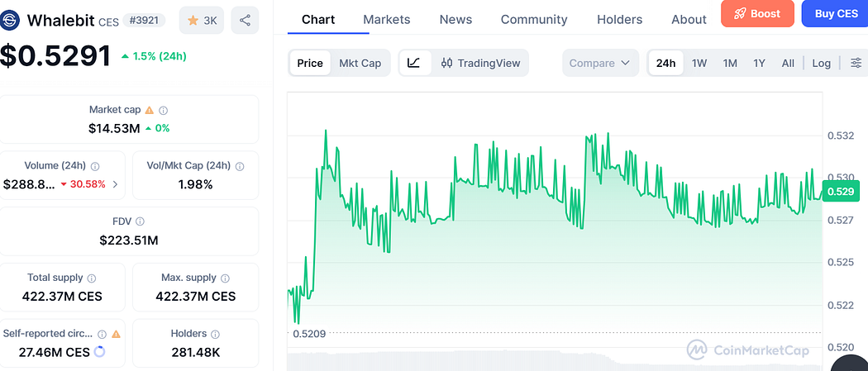Click the 281.48K holders value

click(x=195, y=352)
